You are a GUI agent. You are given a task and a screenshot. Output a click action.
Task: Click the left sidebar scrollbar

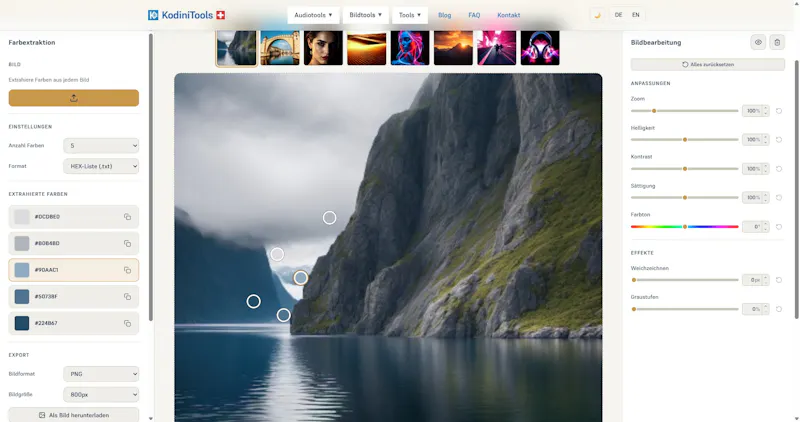[x=151, y=178]
